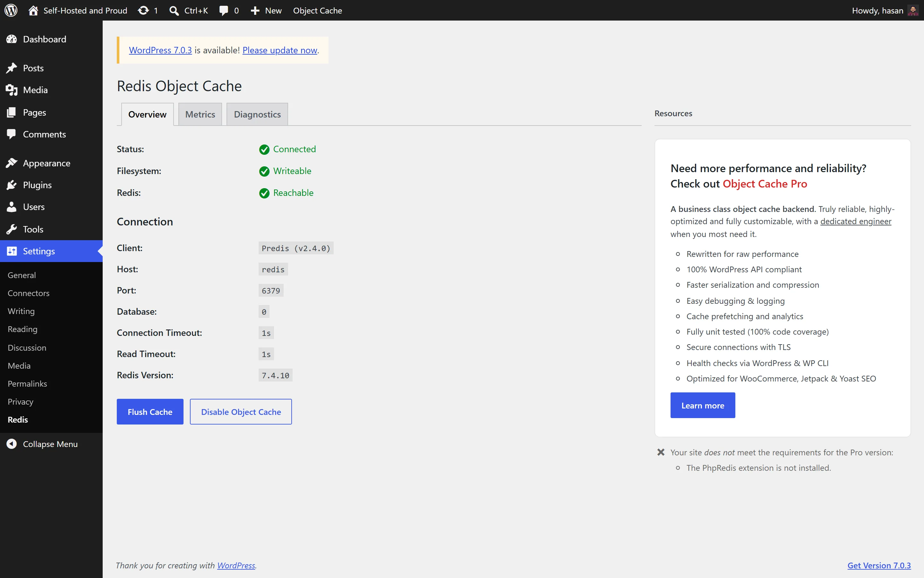Open the WordPress 7.0.3 link
Image resolution: width=924 pixels, height=578 pixels.
[160, 50]
